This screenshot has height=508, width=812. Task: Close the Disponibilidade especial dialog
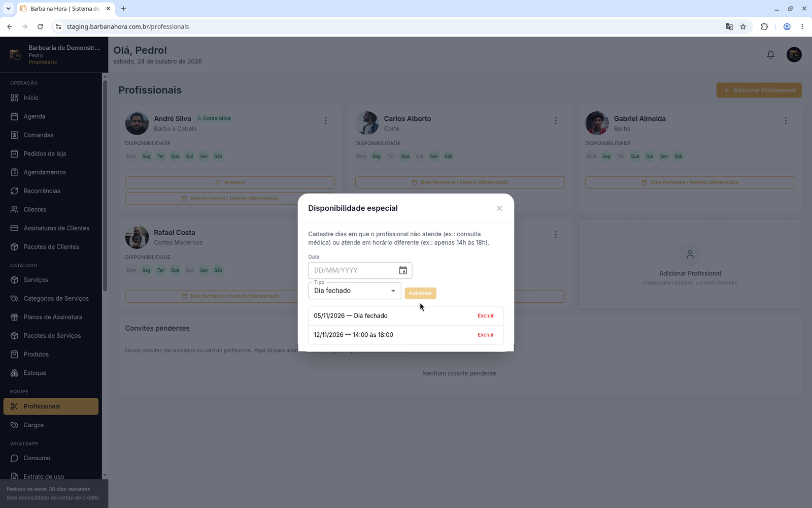click(x=499, y=208)
